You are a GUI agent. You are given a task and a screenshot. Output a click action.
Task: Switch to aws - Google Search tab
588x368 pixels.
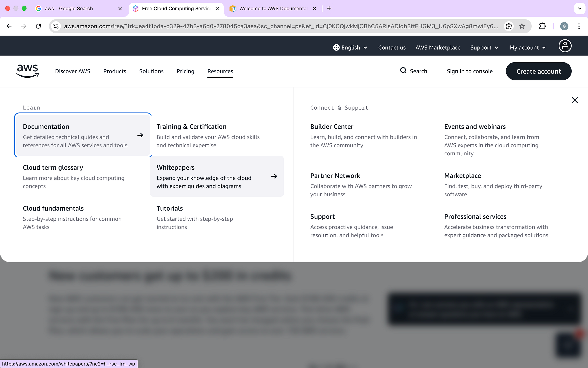pyautogui.click(x=79, y=9)
